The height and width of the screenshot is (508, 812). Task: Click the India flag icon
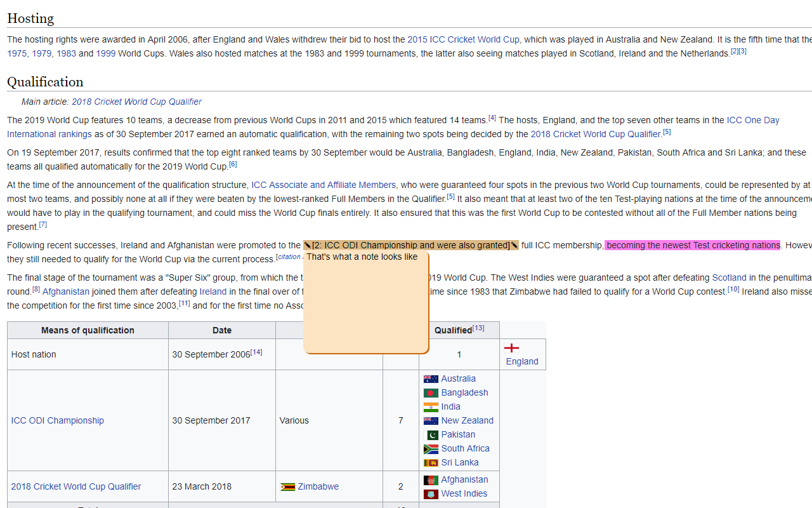pyautogui.click(x=431, y=407)
